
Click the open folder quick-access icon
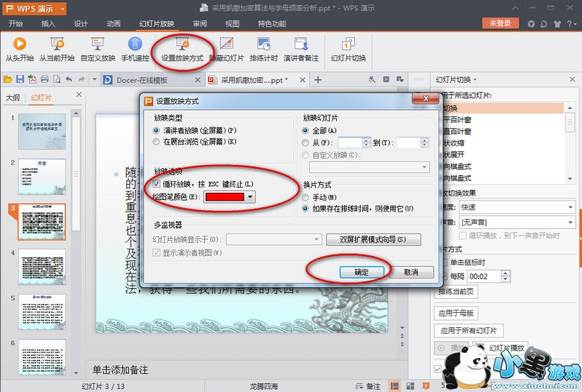coord(7,79)
